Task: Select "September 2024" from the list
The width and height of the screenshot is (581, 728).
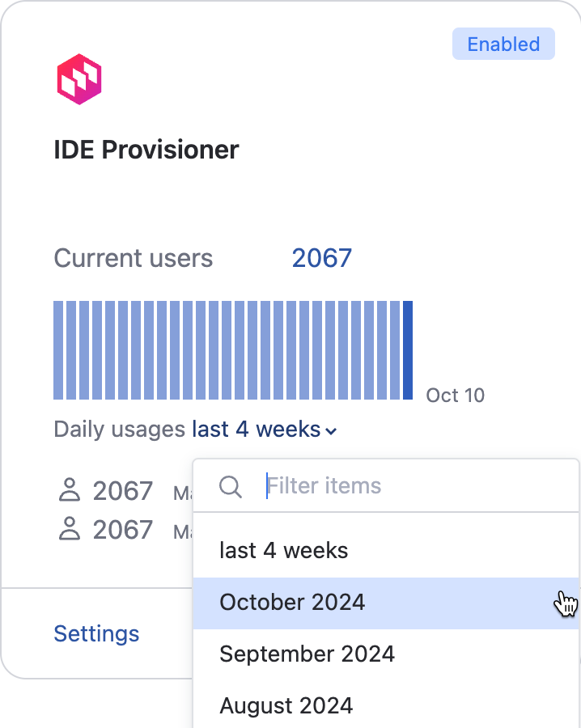Action: [304, 654]
